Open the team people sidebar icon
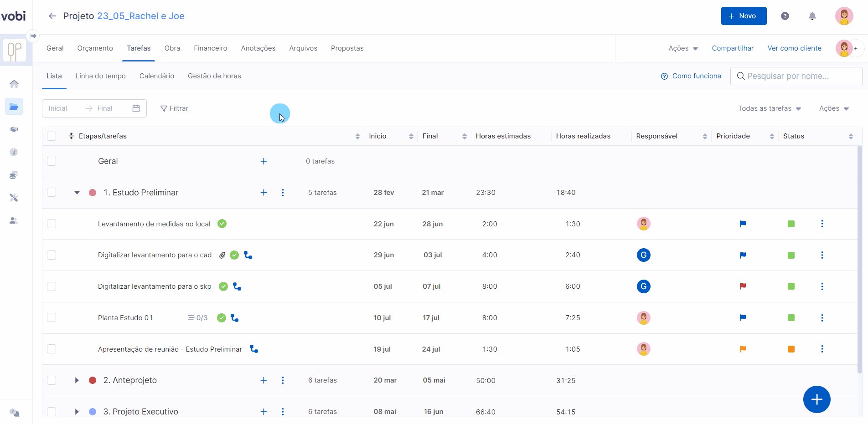Image resolution: width=868 pixels, height=424 pixels. point(14,220)
